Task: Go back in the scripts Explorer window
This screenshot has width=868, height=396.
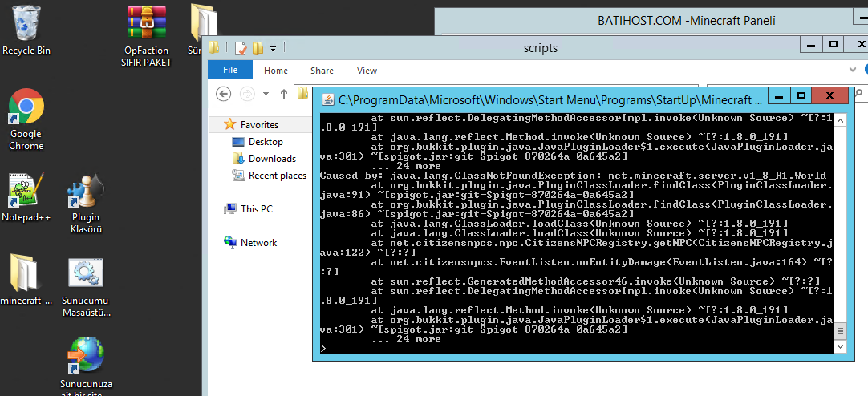Action: [x=223, y=94]
